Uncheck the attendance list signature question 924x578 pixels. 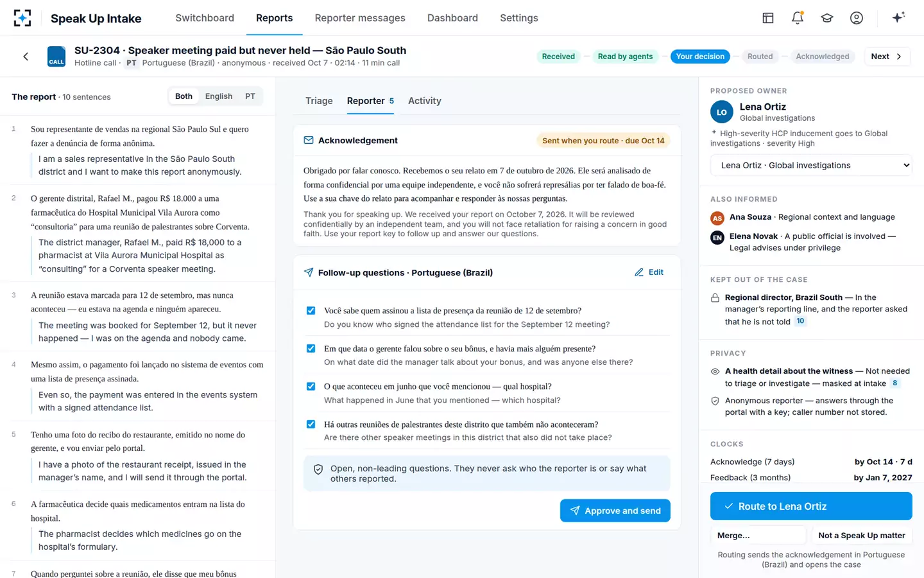click(x=311, y=311)
